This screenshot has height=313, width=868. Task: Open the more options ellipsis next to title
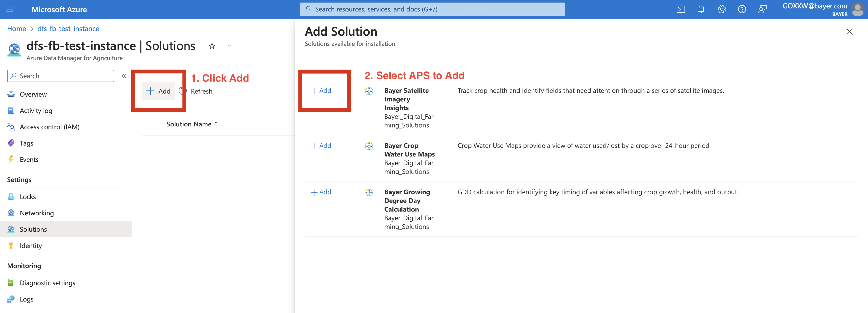click(228, 46)
